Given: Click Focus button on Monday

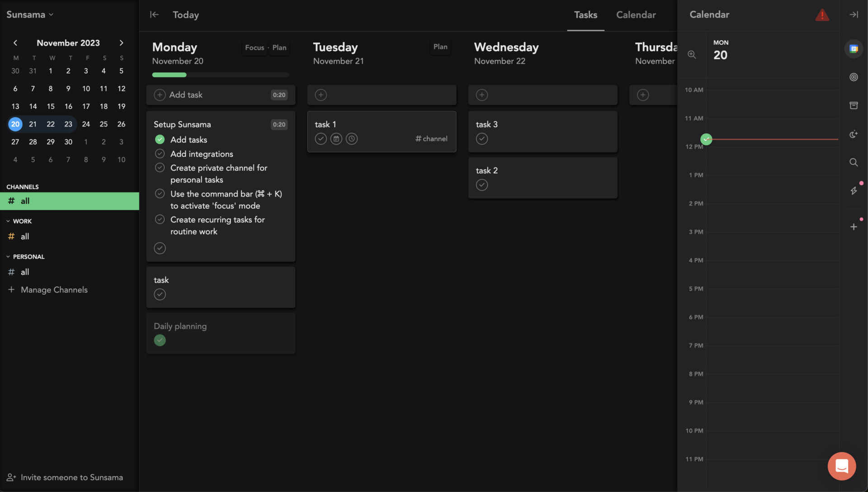Looking at the screenshot, I should coord(255,47).
